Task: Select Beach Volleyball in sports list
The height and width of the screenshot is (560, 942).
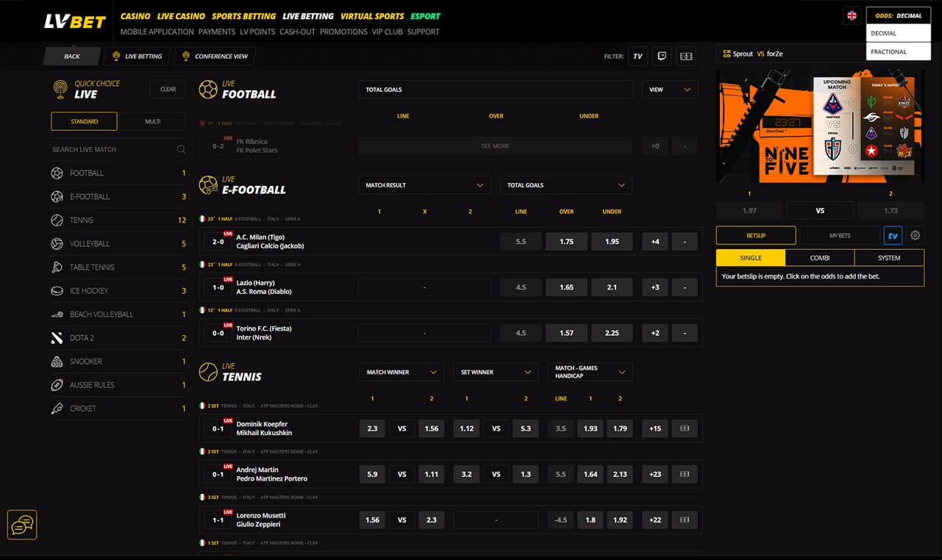Action: tap(118, 315)
